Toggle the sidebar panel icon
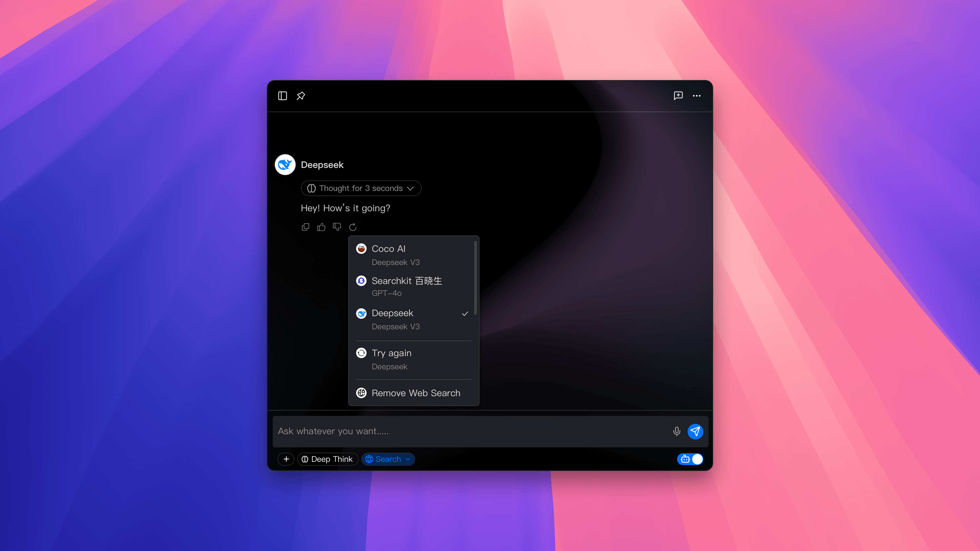This screenshot has width=980, height=551. click(282, 96)
